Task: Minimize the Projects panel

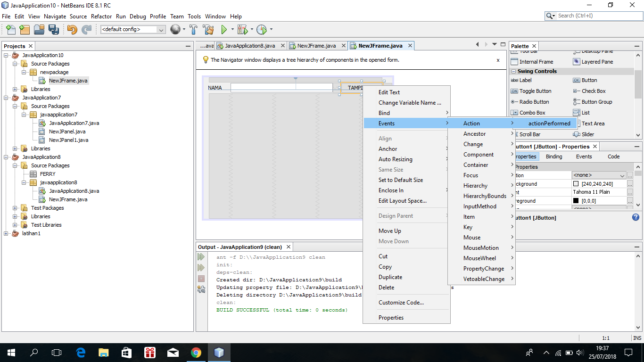Action: 188,46
